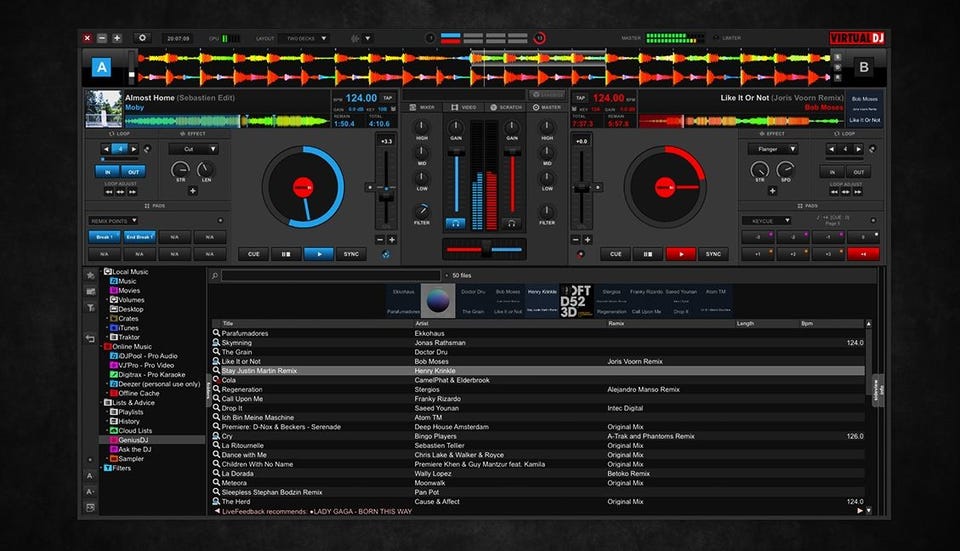
Task: Open Filters in folder tree
Action: [118, 468]
